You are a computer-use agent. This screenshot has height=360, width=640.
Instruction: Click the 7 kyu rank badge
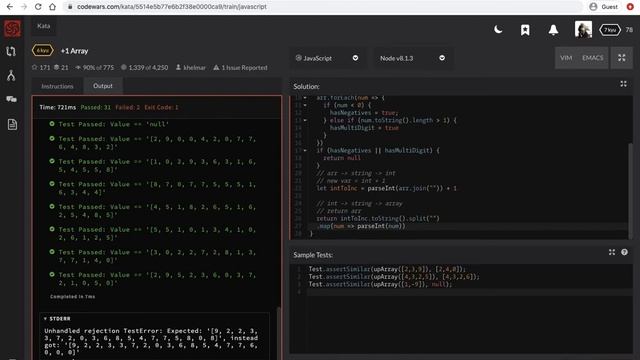point(610,30)
